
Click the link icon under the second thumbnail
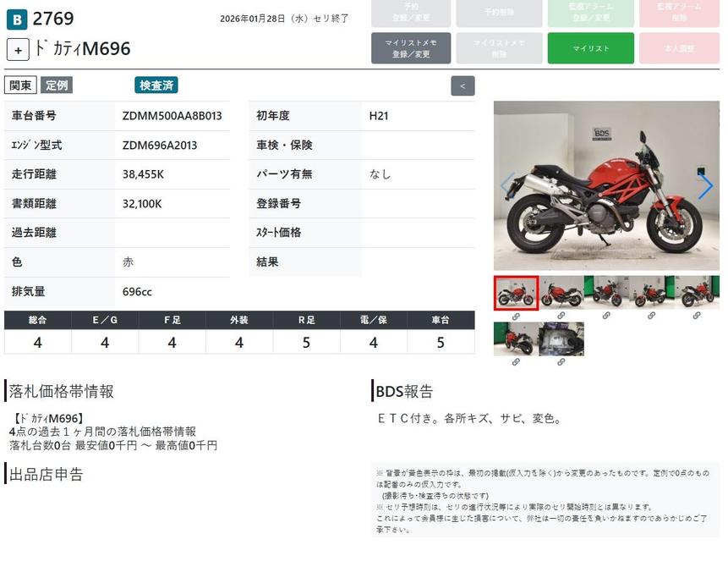[x=561, y=316]
